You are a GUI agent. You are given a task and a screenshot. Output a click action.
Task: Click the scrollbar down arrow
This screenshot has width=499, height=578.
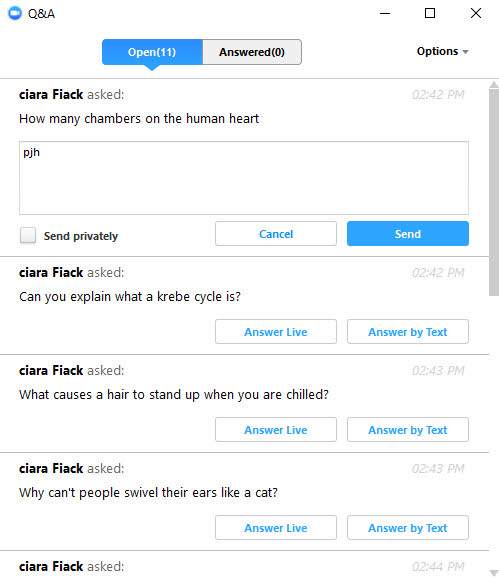[494, 573]
